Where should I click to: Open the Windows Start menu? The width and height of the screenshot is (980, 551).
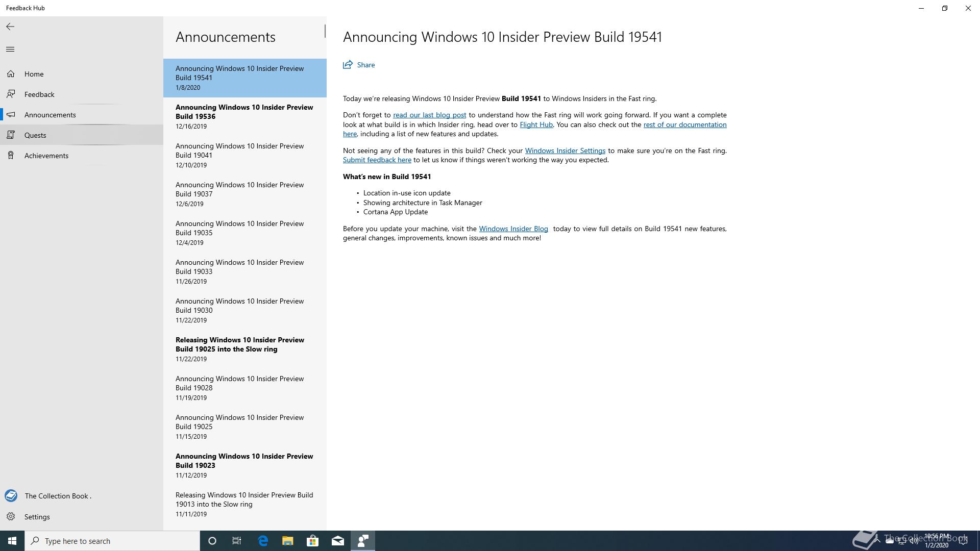tap(12, 541)
